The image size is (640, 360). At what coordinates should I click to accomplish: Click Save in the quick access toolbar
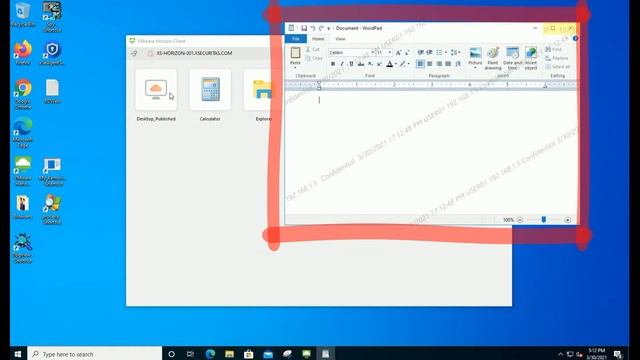click(x=304, y=28)
